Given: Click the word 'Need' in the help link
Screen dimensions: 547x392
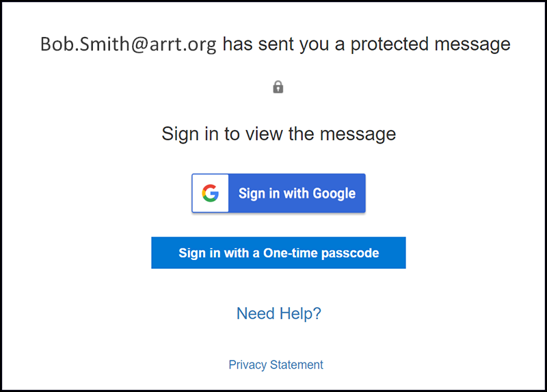Looking at the screenshot, I should [256, 313].
